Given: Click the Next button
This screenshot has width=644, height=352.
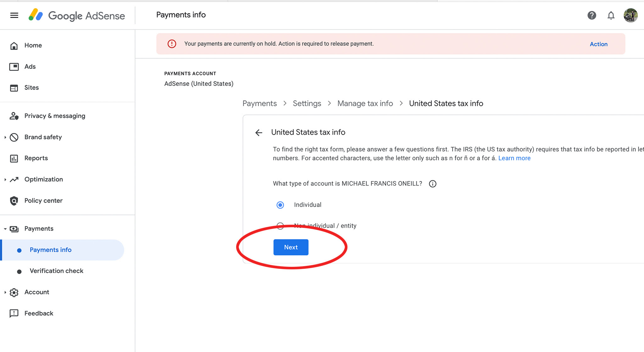Looking at the screenshot, I should point(291,247).
